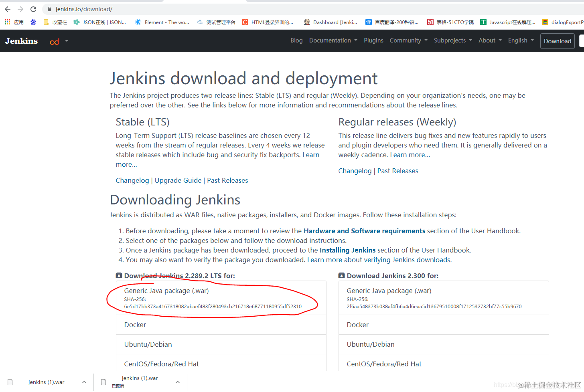
Task: Open the 收藏栏 bookmarks folder
Action: click(x=55, y=22)
